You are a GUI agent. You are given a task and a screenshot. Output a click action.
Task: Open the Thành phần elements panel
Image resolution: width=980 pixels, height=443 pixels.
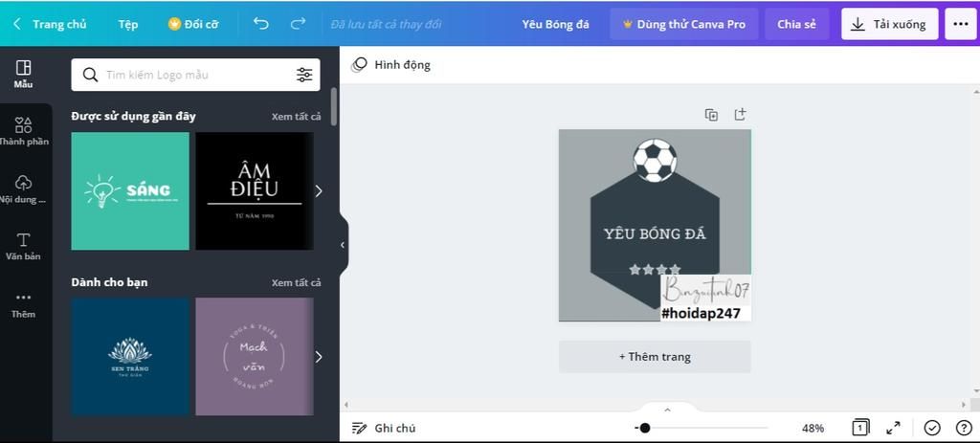click(x=23, y=131)
